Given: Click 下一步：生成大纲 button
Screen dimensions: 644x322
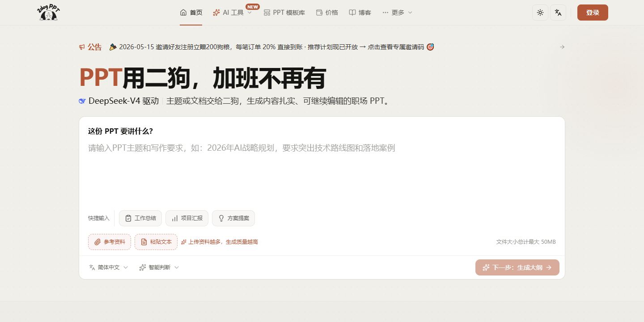Looking at the screenshot, I should (x=517, y=267).
